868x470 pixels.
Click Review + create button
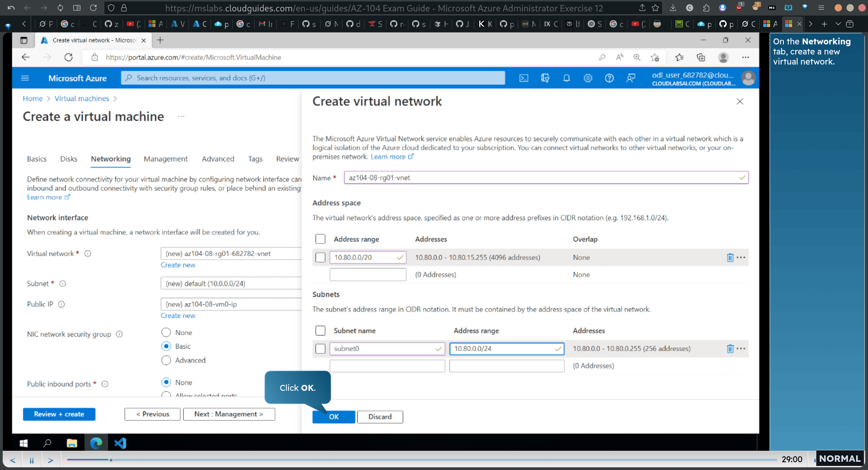click(59, 414)
